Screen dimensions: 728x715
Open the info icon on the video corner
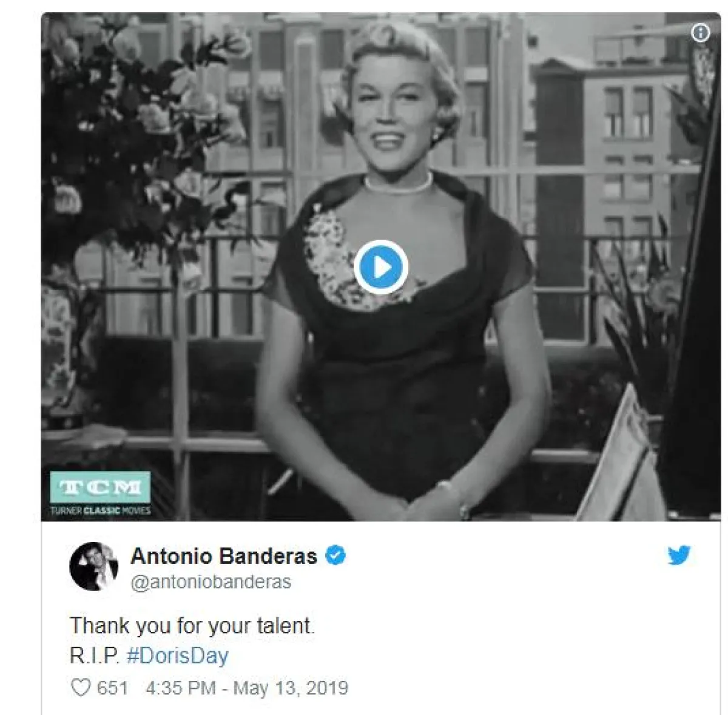(x=700, y=33)
